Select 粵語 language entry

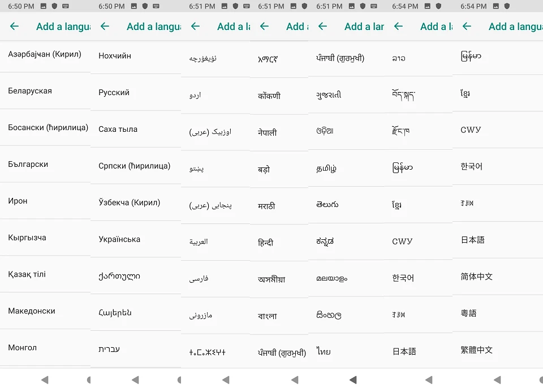click(x=498, y=313)
